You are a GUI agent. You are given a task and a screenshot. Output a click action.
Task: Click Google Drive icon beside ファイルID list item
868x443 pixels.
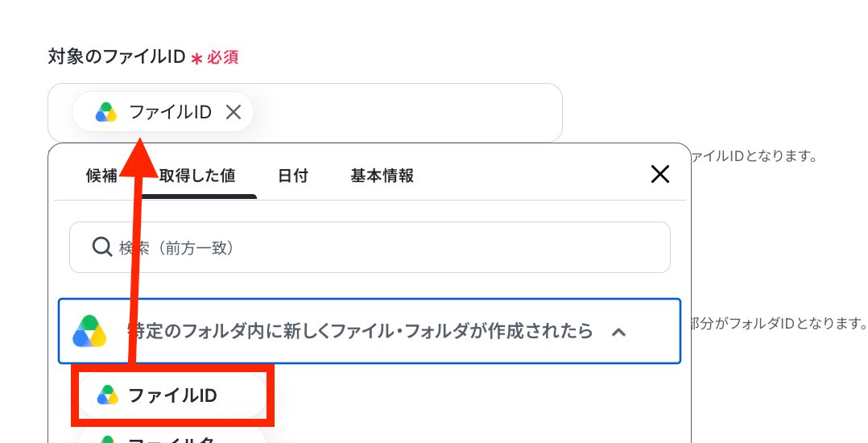coord(107,395)
